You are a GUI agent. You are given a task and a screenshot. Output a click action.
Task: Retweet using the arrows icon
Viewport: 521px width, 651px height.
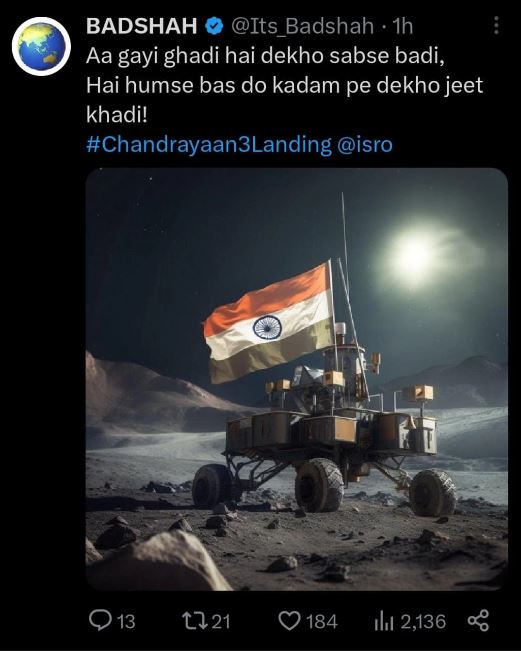196,621
